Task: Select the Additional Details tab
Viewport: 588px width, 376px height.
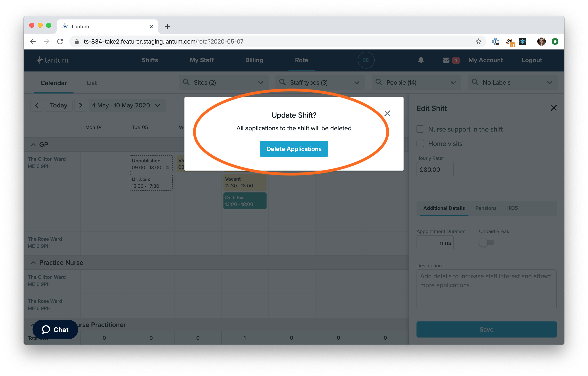Action: (x=444, y=208)
